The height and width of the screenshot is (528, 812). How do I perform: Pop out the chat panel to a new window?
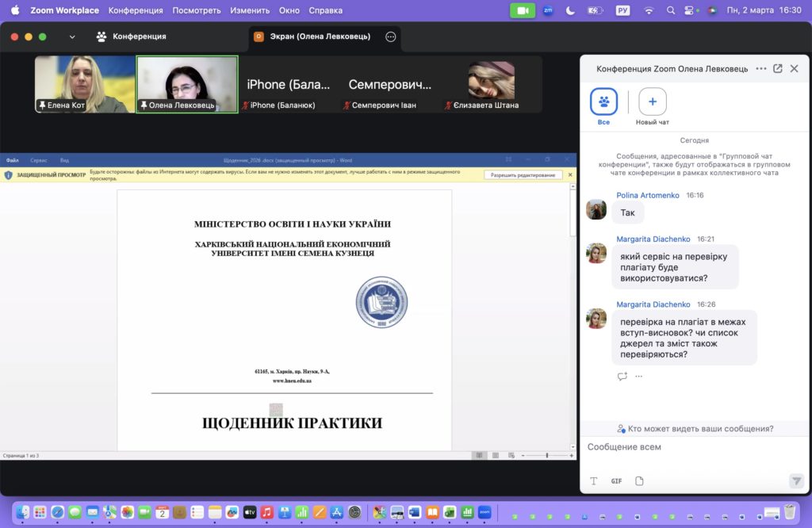coord(777,69)
